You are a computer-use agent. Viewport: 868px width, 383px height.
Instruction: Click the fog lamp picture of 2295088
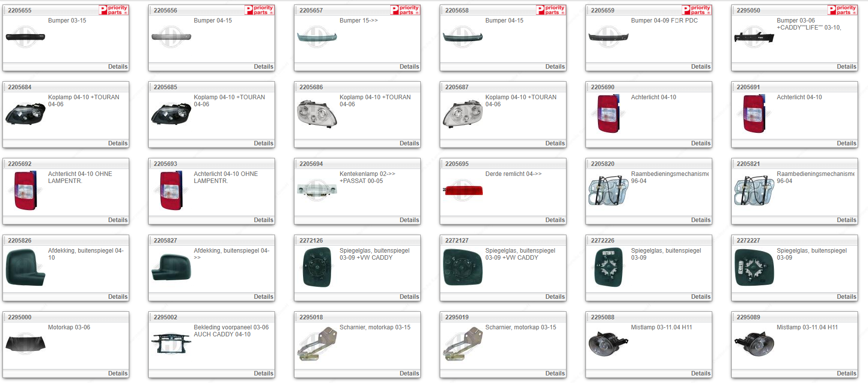[608, 343]
